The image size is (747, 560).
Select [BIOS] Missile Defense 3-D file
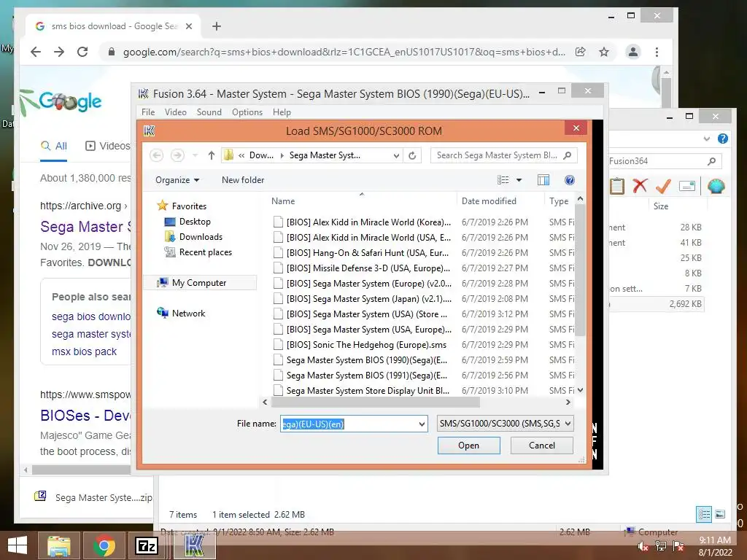[362, 268]
